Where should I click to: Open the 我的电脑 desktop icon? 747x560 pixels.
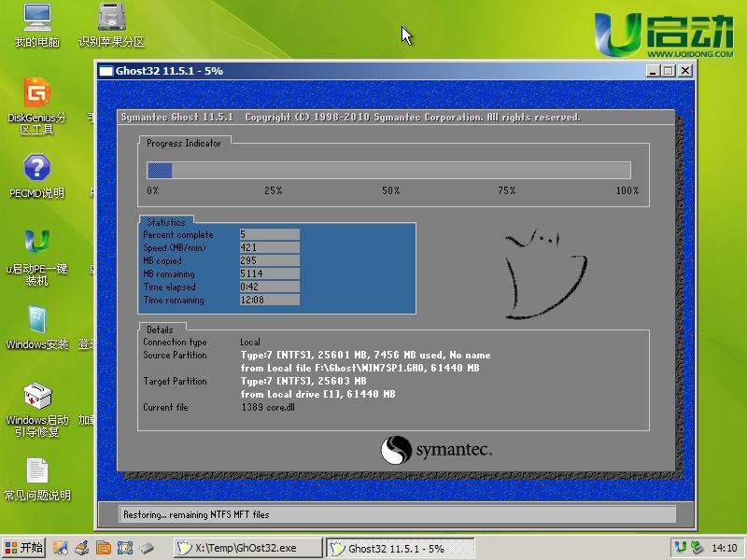(37, 23)
